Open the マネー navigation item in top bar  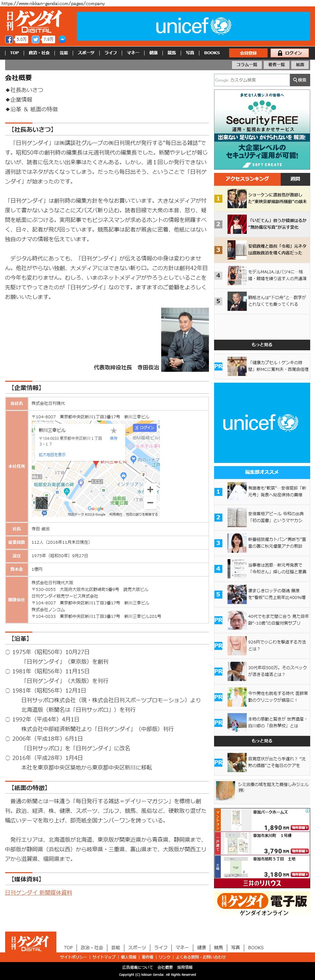(133, 53)
